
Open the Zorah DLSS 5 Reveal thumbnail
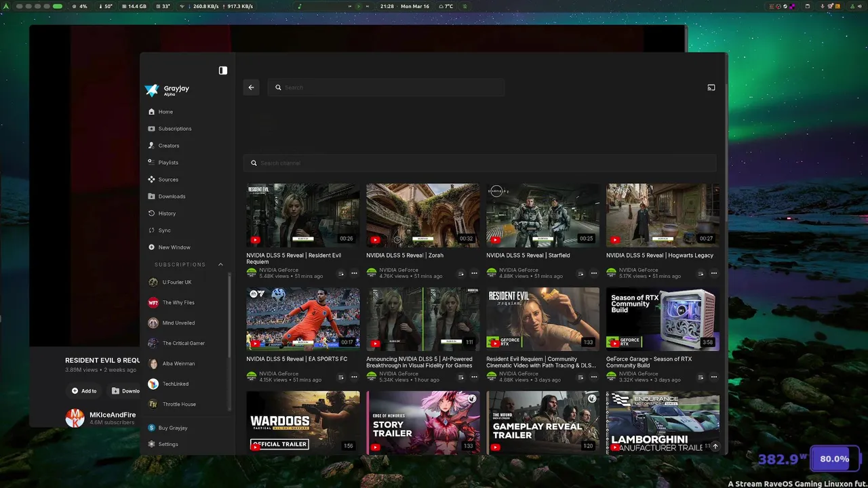(x=422, y=215)
